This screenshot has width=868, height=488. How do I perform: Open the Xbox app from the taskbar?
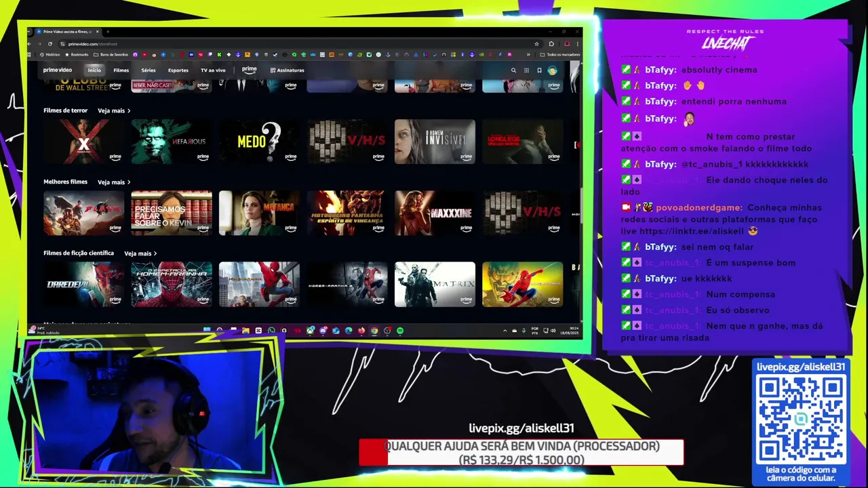(311, 331)
